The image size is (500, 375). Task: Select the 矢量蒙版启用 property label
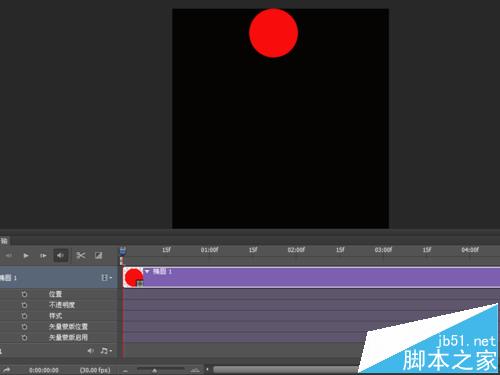[x=68, y=338]
